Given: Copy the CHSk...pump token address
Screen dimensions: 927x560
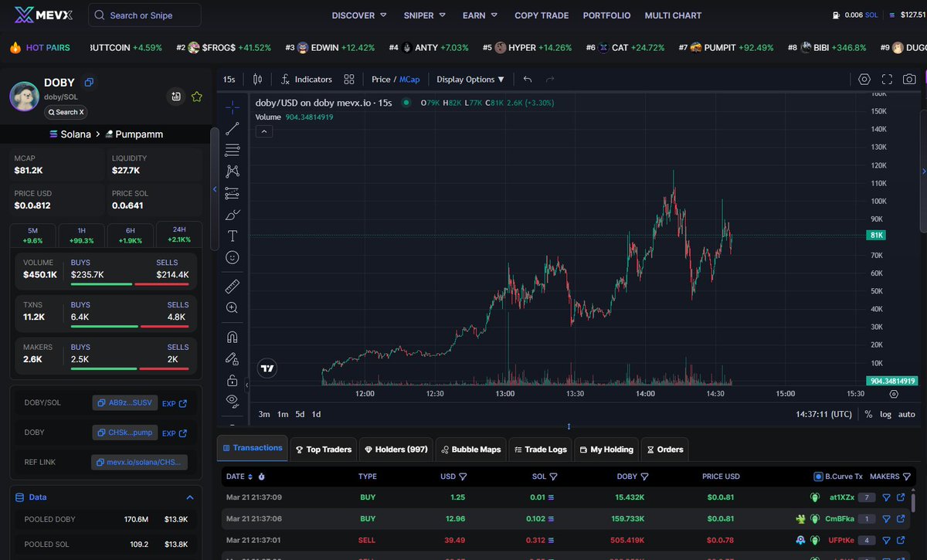Looking at the screenshot, I should [125, 433].
